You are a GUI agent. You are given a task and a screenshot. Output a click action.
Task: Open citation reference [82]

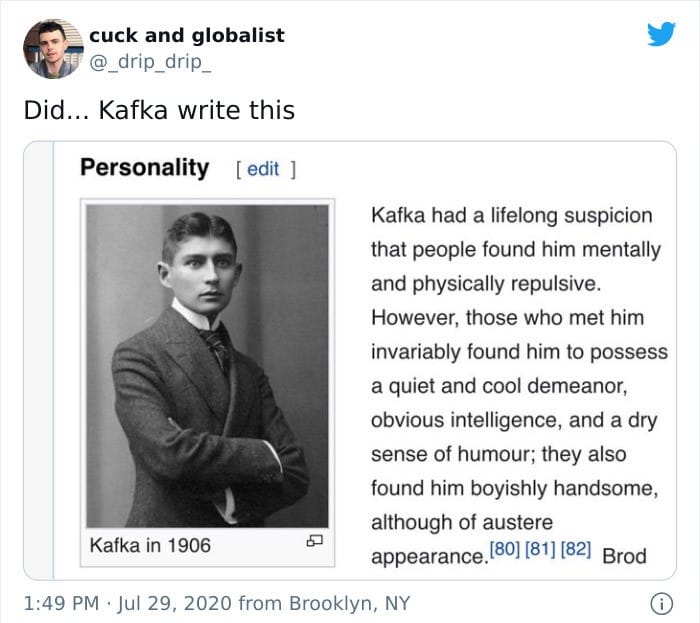tap(575, 549)
